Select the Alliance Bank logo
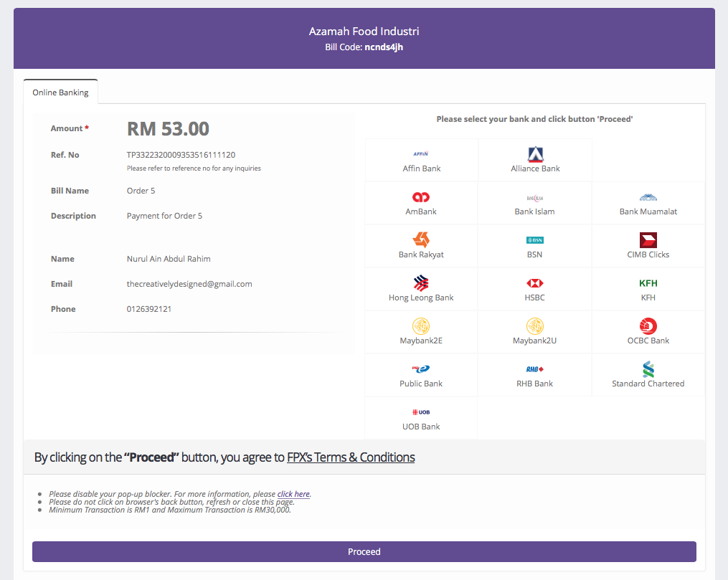 click(x=535, y=154)
